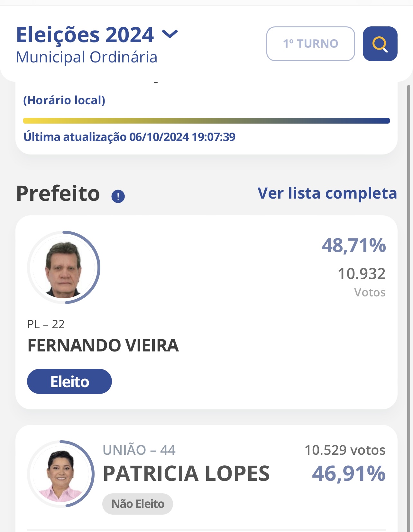The width and height of the screenshot is (413, 532).
Task: Click the 48,71% vote percentage
Action: (x=353, y=245)
